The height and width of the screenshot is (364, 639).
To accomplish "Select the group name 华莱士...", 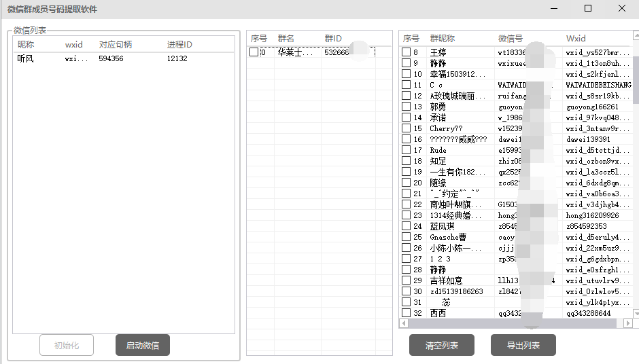I will pos(295,52).
